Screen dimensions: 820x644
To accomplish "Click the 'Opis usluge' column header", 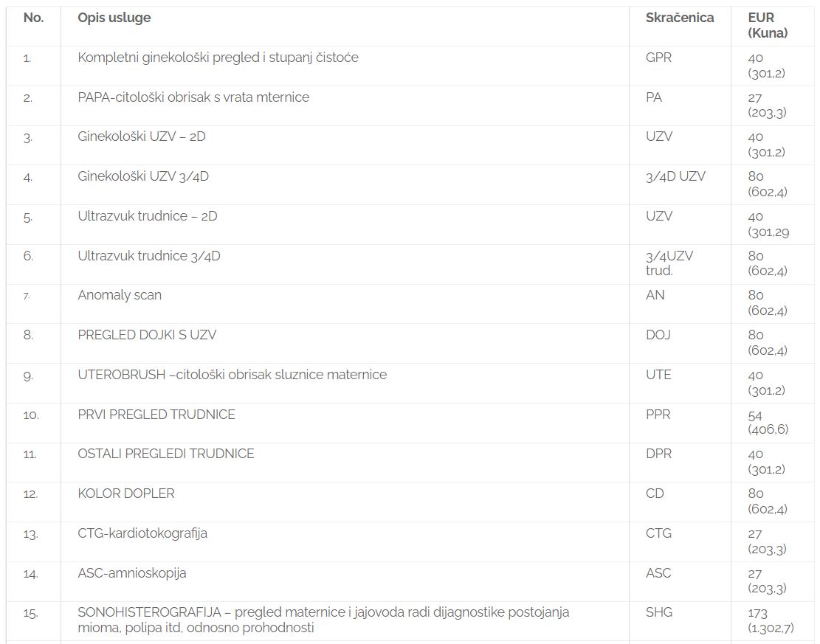I will 114,18.
